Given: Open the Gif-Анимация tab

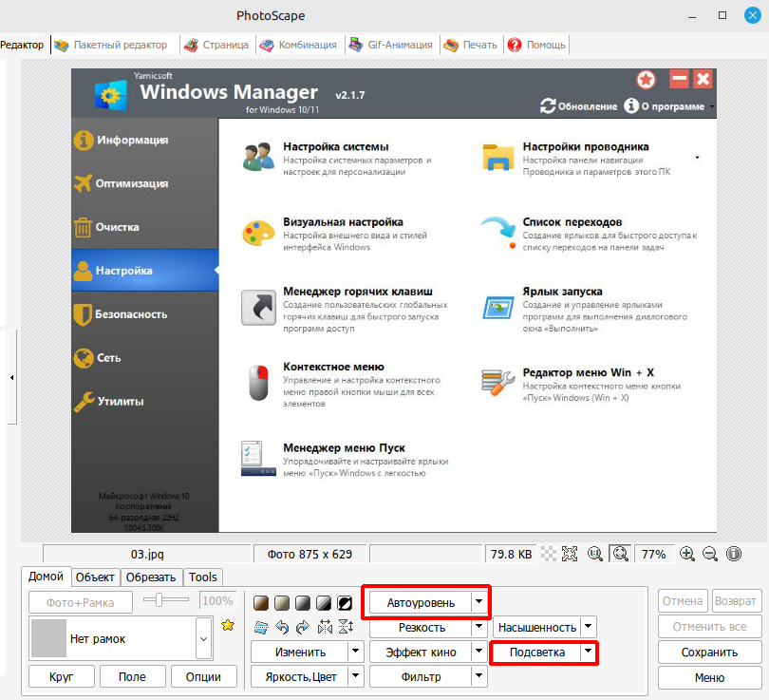Looking at the screenshot, I should click(389, 45).
